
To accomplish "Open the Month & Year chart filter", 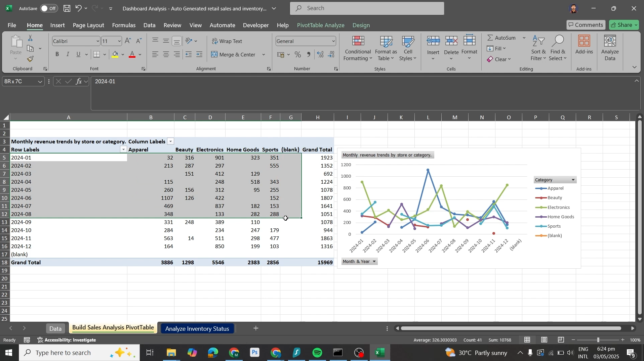I will coord(359,262).
